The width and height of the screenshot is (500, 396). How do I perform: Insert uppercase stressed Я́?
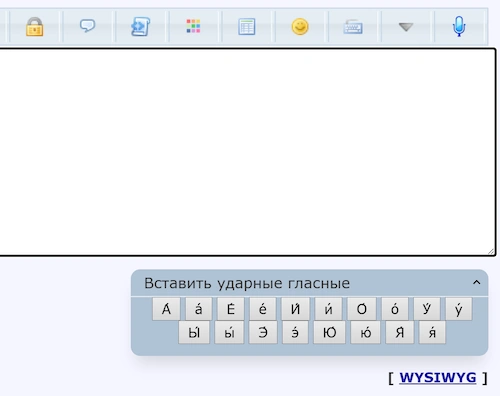click(x=400, y=332)
